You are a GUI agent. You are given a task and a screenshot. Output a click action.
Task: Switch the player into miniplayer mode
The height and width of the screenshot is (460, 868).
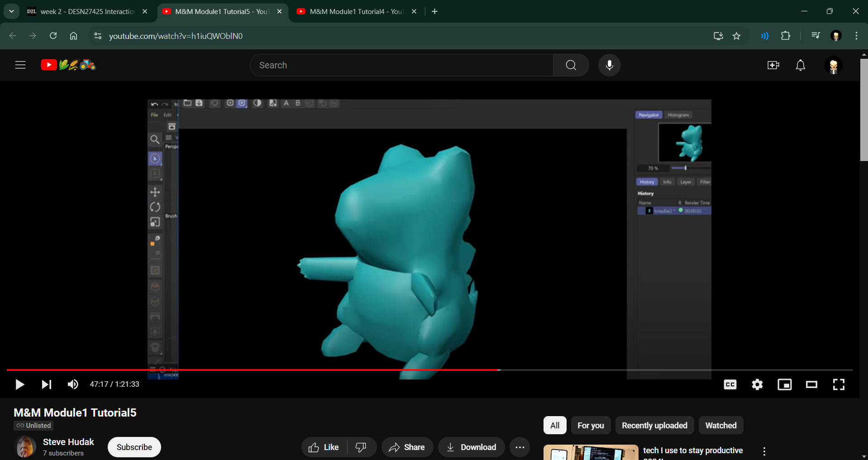(784, 384)
